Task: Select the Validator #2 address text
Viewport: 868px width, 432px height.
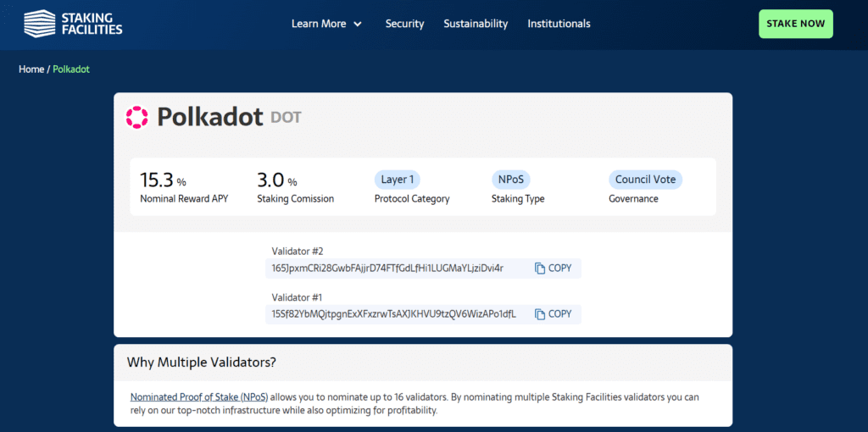Action: [387, 269]
